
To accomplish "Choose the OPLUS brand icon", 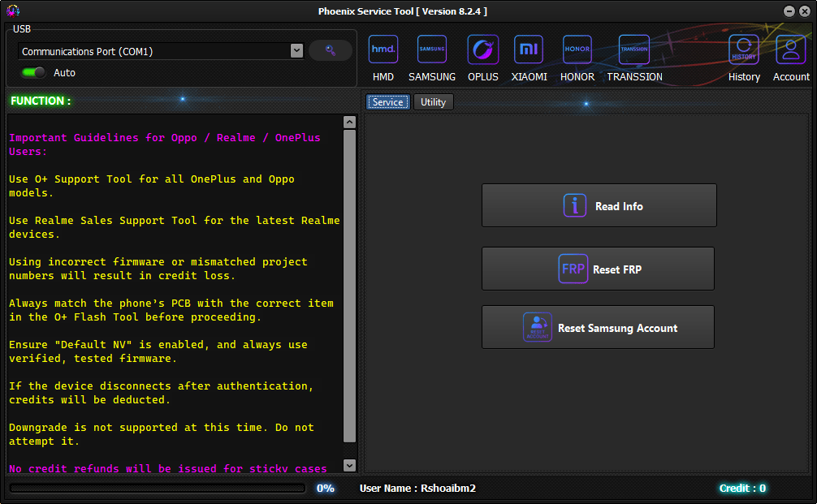I will pyautogui.click(x=483, y=50).
